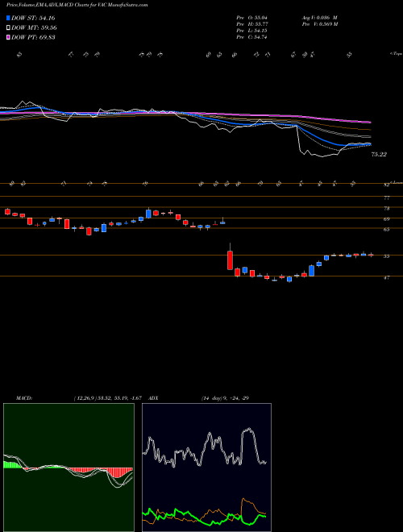The width and height of the screenshot is (403, 532).
Task: Click the red MACD histogram bars
Action: point(117,472)
